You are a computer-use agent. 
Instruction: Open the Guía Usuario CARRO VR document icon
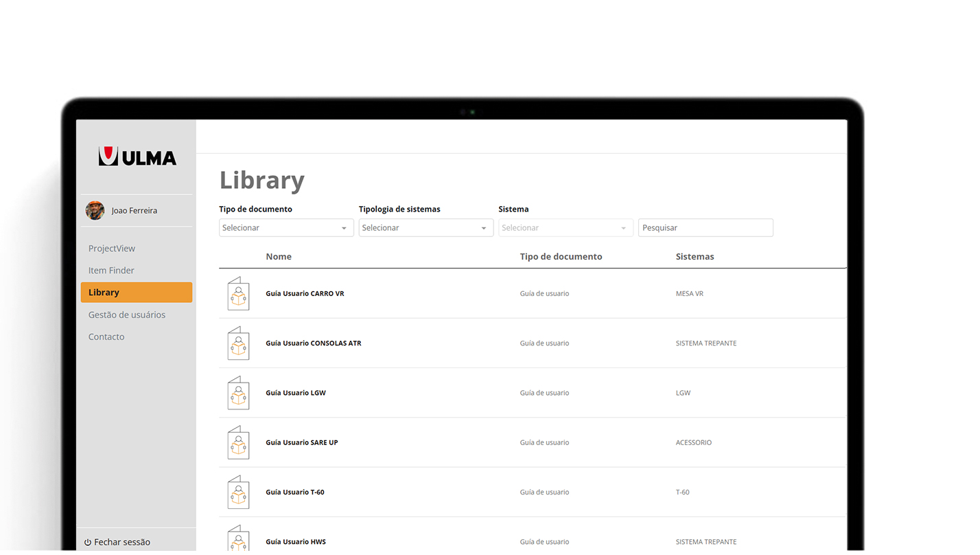tap(238, 293)
